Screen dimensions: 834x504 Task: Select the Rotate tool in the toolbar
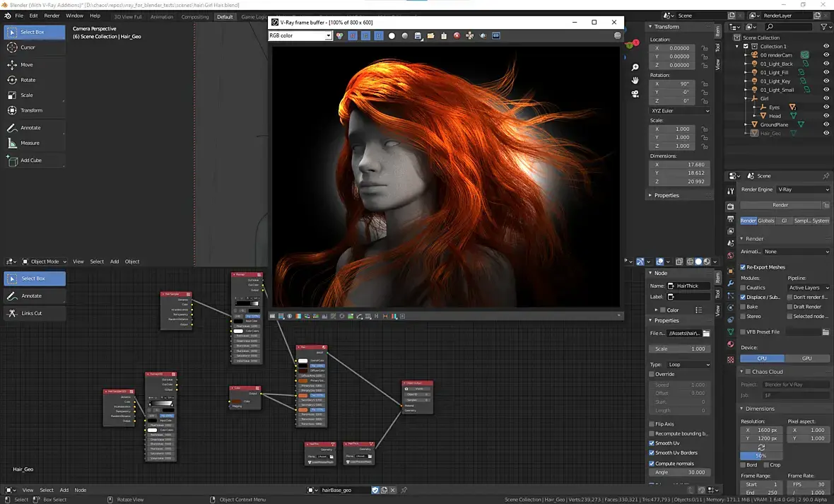click(x=28, y=80)
